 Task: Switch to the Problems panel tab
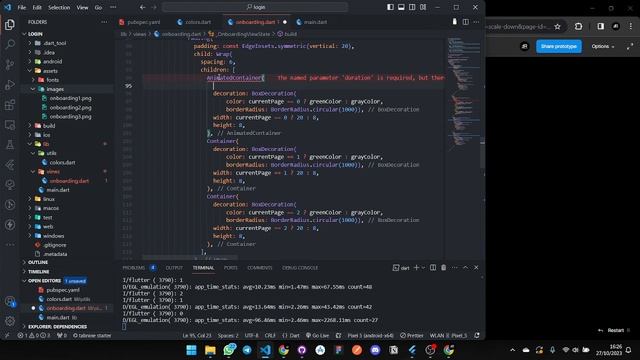(134, 268)
